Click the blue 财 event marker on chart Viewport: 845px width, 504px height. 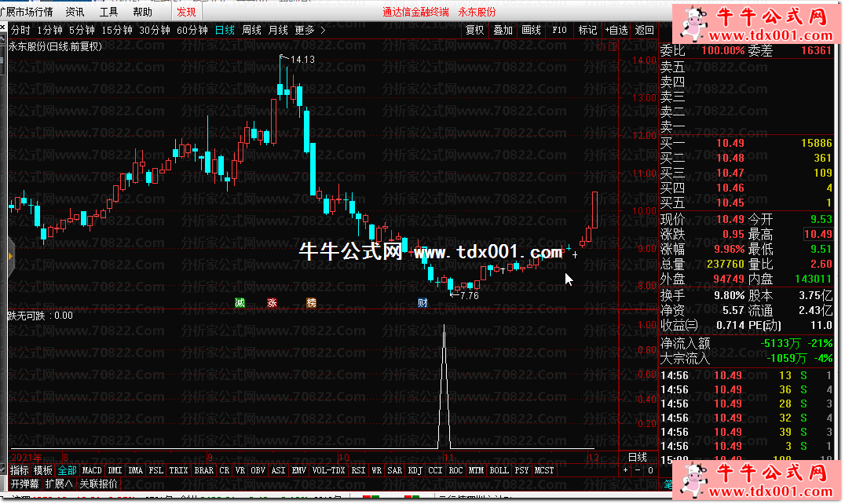pyautogui.click(x=422, y=302)
